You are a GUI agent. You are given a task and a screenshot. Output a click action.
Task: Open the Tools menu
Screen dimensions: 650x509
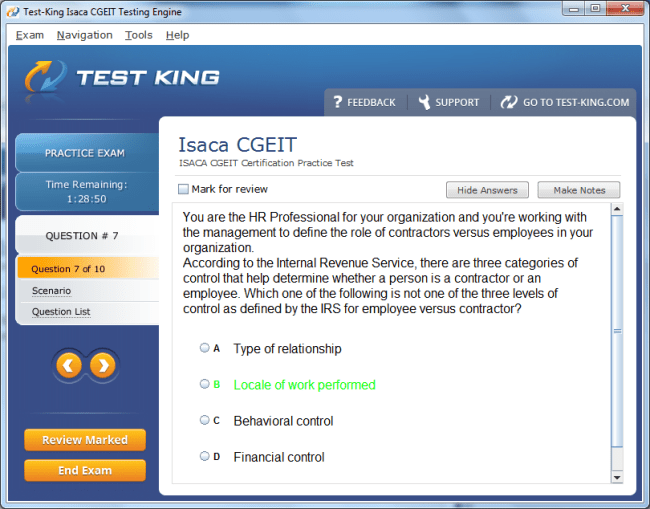point(139,35)
